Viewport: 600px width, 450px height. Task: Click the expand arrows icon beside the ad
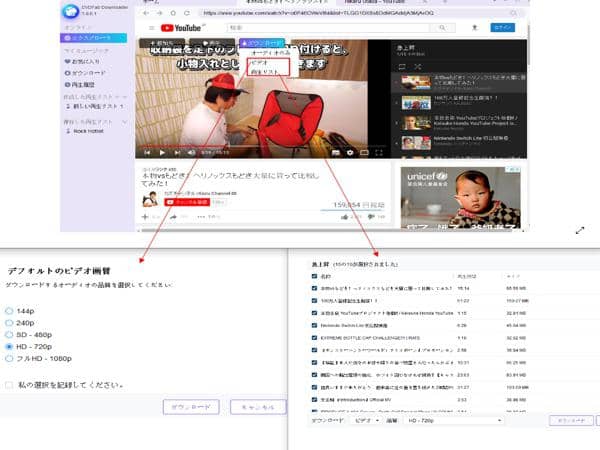(x=579, y=229)
